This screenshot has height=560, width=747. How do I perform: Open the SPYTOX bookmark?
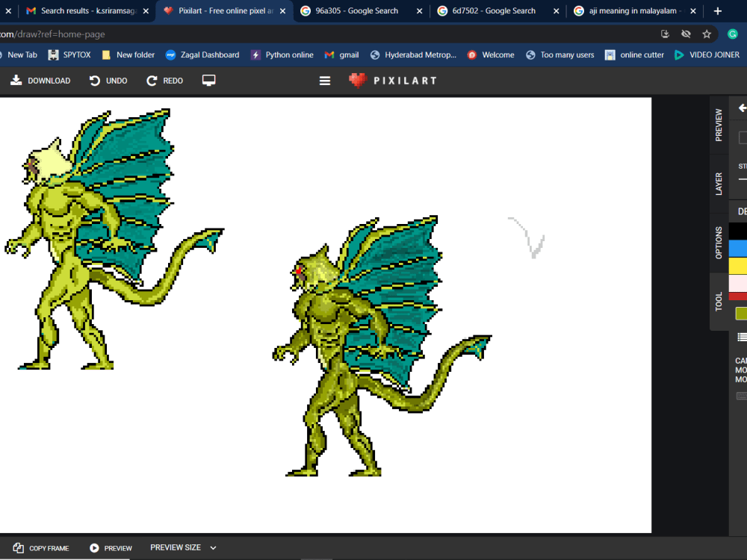click(x=69, y=55)
